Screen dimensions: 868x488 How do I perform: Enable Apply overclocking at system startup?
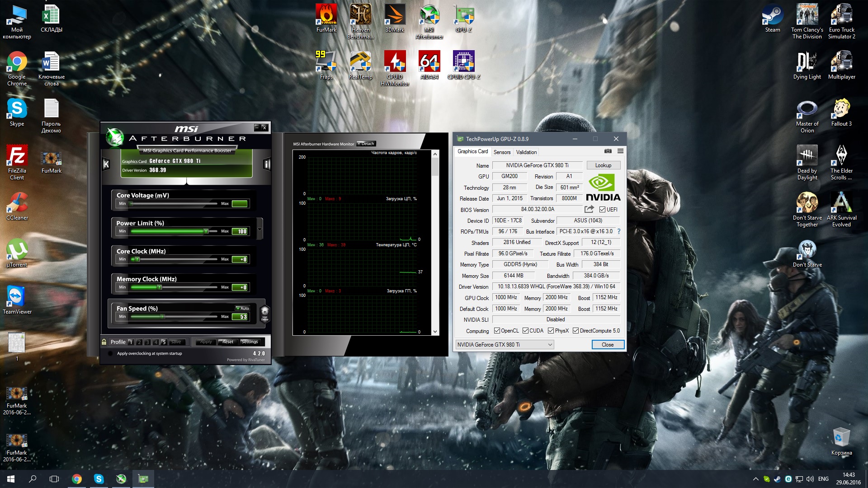pyautogui.click(x=110, y=354)
